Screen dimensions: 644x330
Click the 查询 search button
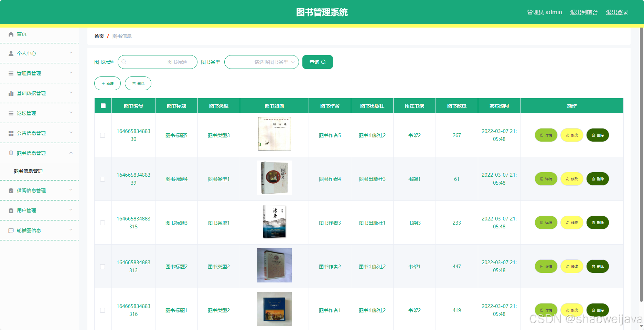click(x=318, y=62)
